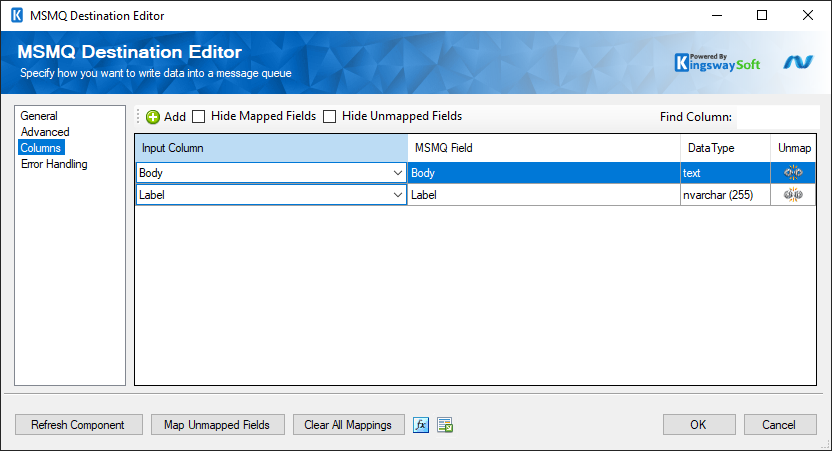Click the Cancel button
The width and height of the screenshot is (832, 451).
coord(779,425)
